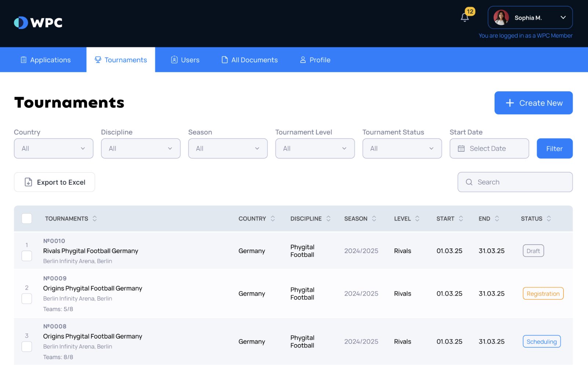Click 'You are logged in as a WPC Member'
The height and width of the screenshot is (365, 588).
[x=525, y=36]
